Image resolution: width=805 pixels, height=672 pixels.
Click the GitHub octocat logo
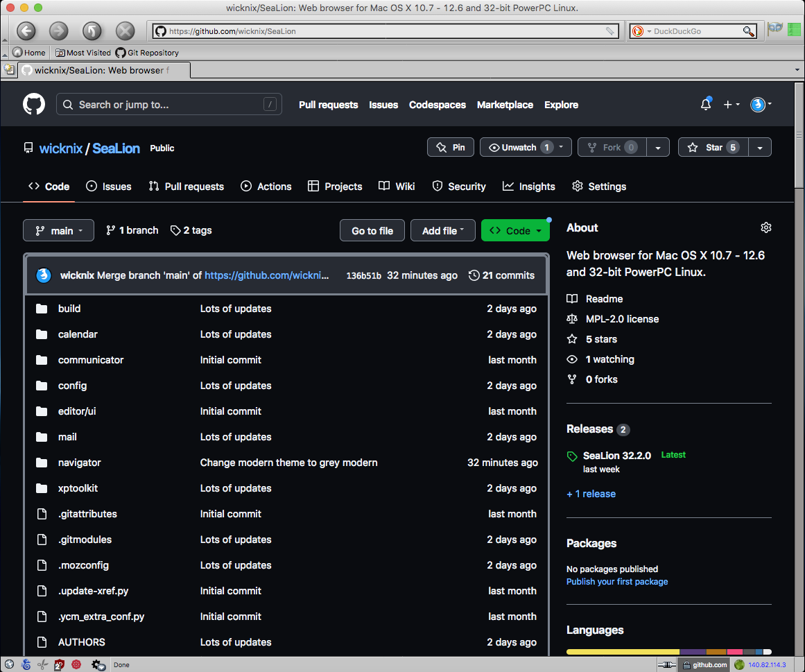pyautogui.click(x=34, y=104)
